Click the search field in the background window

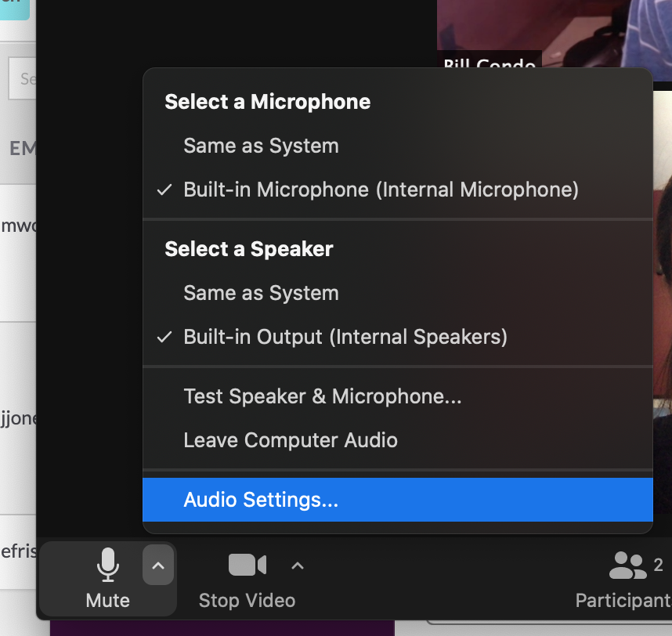(x=22, y=78)
